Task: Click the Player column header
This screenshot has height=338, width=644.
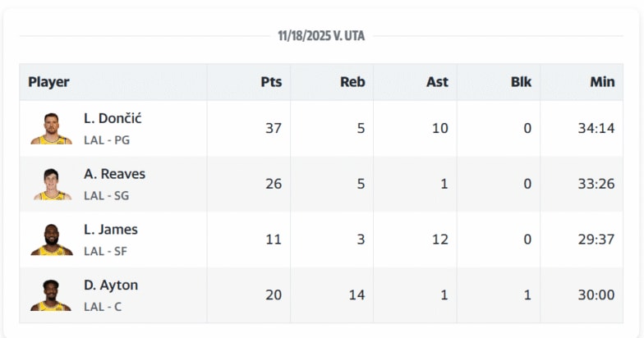Action: 49,82
